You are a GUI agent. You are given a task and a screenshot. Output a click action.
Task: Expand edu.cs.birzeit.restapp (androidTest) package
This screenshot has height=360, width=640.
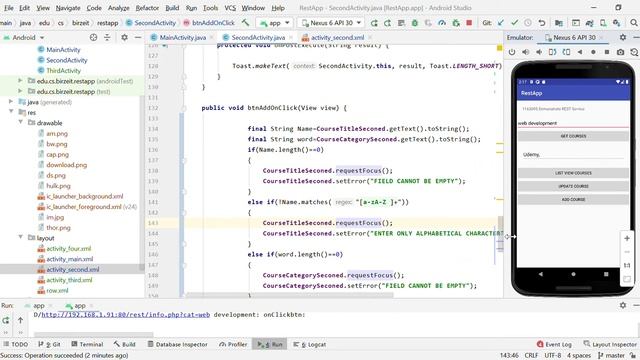tap(20, 81)
